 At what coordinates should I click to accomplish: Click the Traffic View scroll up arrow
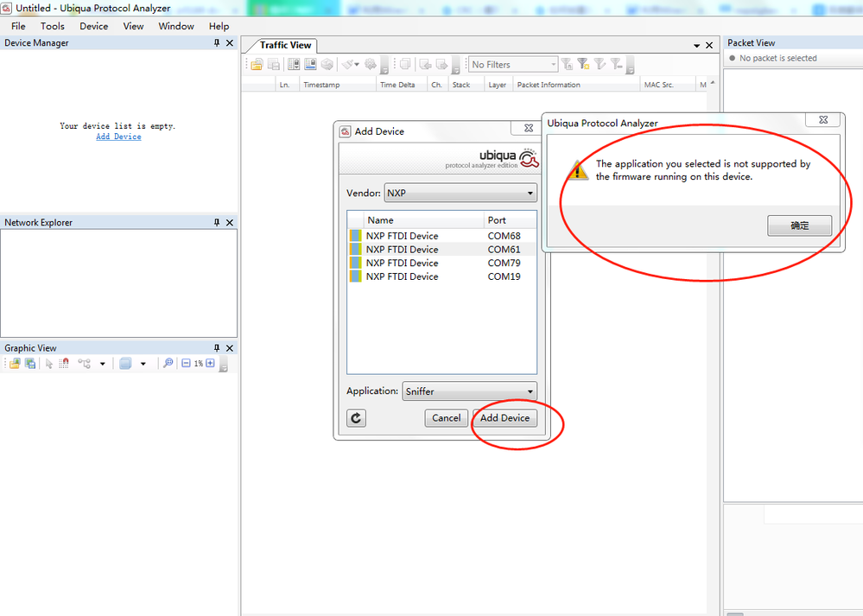click(x=714, y=83)
